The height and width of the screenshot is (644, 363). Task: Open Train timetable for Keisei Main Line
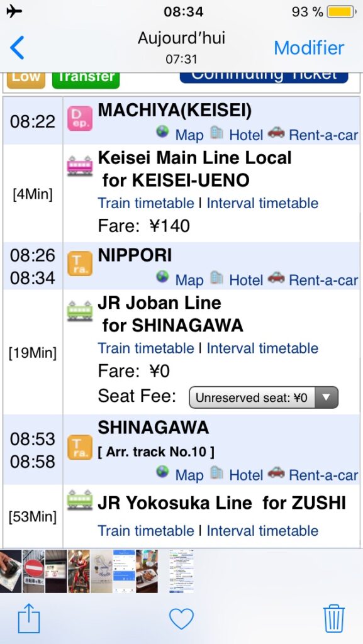pos(146,203)
